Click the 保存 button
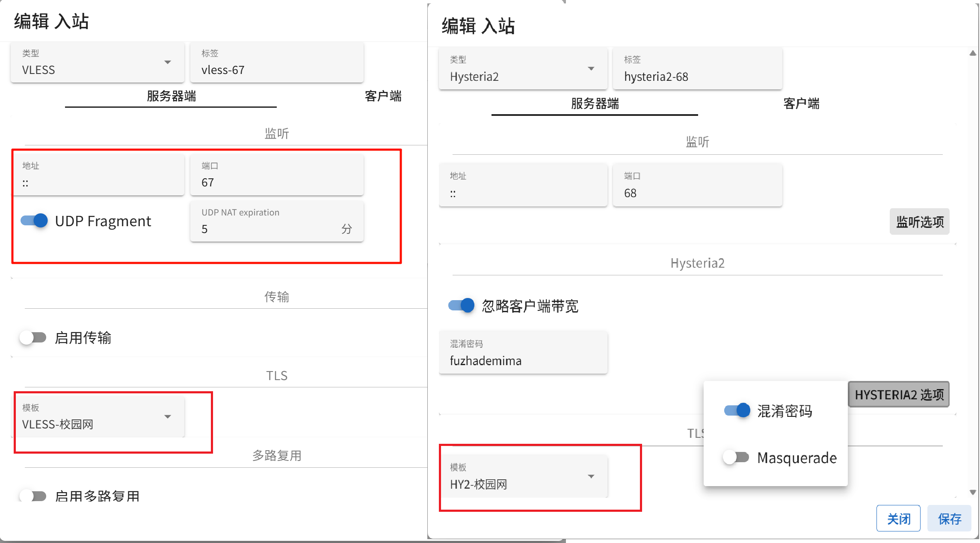This screenshot has width=980, height=543. (x=949, y=519)
